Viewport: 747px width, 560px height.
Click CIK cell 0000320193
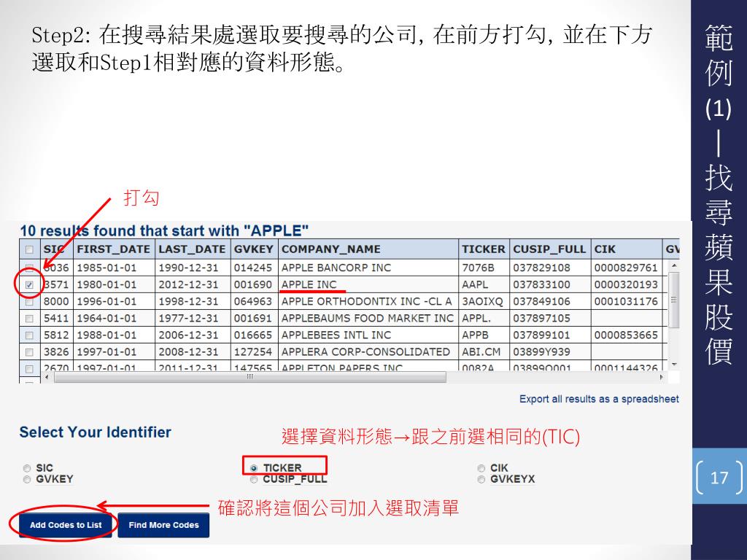click(x=626, y=285)
